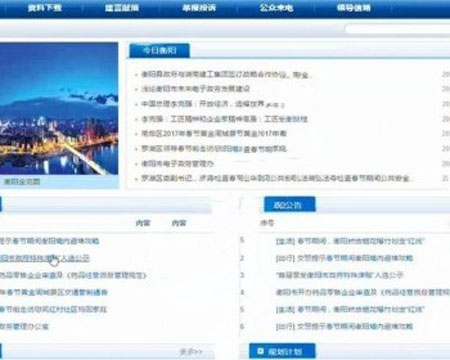
Task: Open the left list item about 春节黄金周城区交通管制通告
Action: click(54, 292)
